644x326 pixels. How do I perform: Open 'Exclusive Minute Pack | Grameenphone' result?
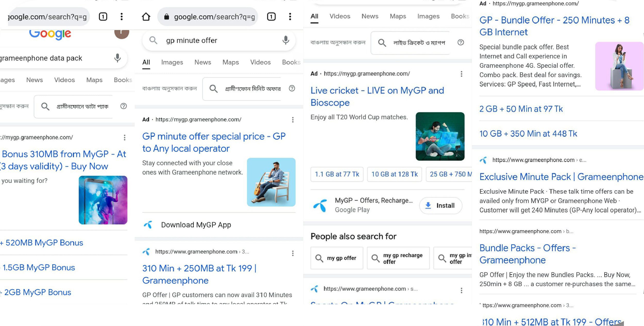(561, 177)
